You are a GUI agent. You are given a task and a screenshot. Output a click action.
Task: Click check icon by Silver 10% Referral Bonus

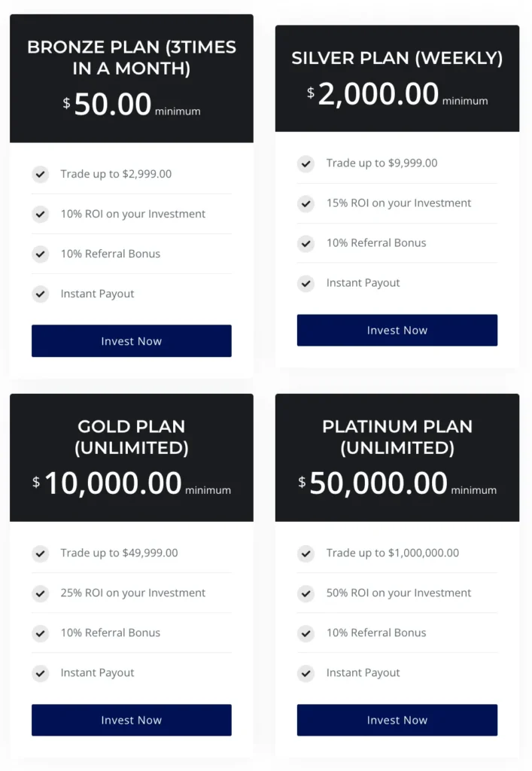tap(306, 243)
